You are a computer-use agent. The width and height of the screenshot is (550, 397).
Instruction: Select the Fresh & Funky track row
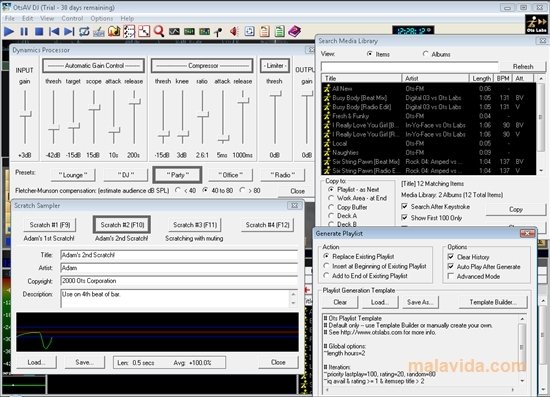428,116
